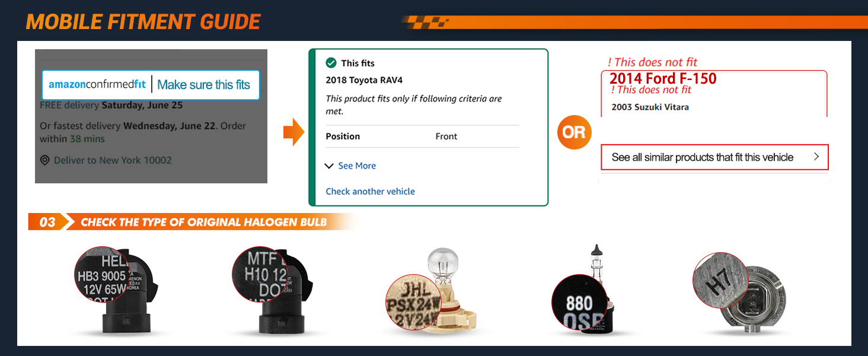Click the orange right arrow icon
The width and height of the screenshot is (868, 356).
coord(293,132)
